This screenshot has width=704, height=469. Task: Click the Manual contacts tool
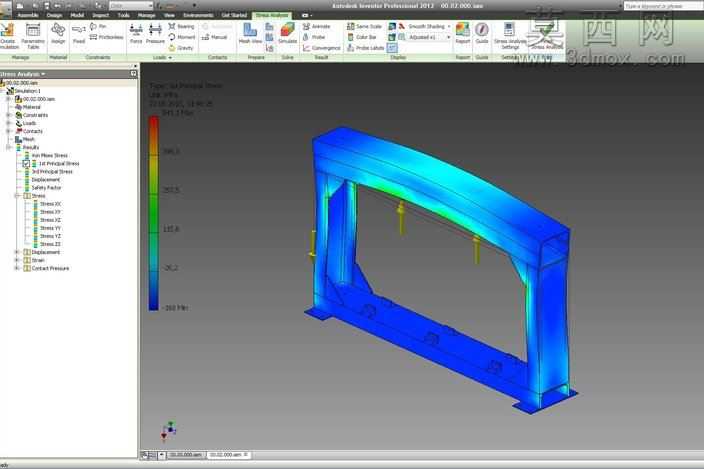pos(214,37)
